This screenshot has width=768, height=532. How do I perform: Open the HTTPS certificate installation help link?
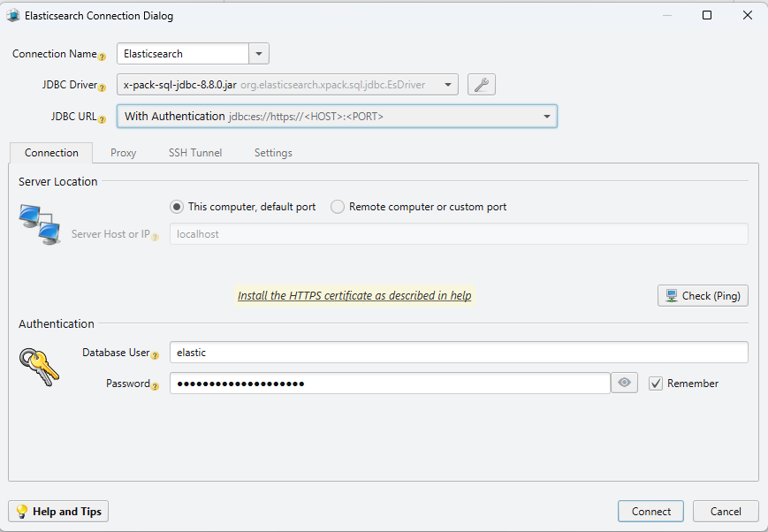[354, 295]
